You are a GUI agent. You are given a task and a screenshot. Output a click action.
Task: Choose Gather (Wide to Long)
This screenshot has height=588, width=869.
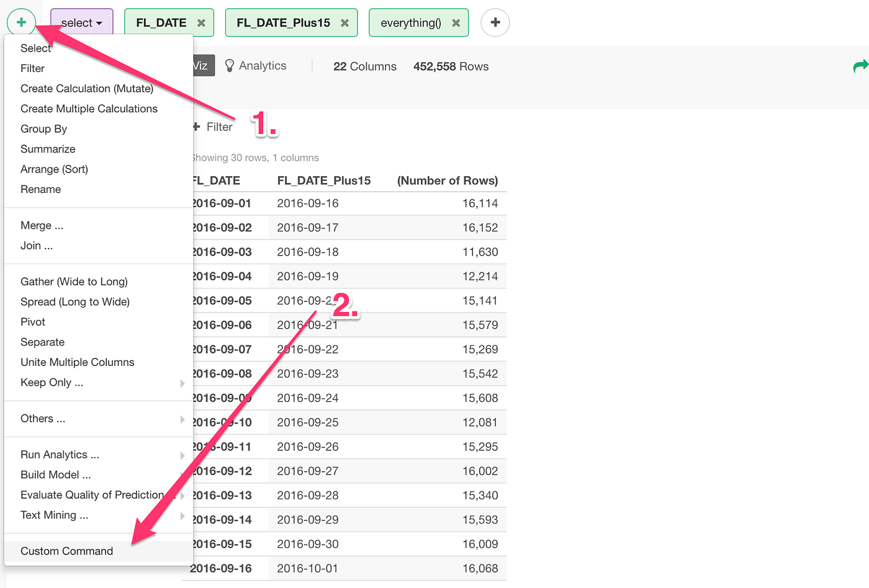point(74,282)
